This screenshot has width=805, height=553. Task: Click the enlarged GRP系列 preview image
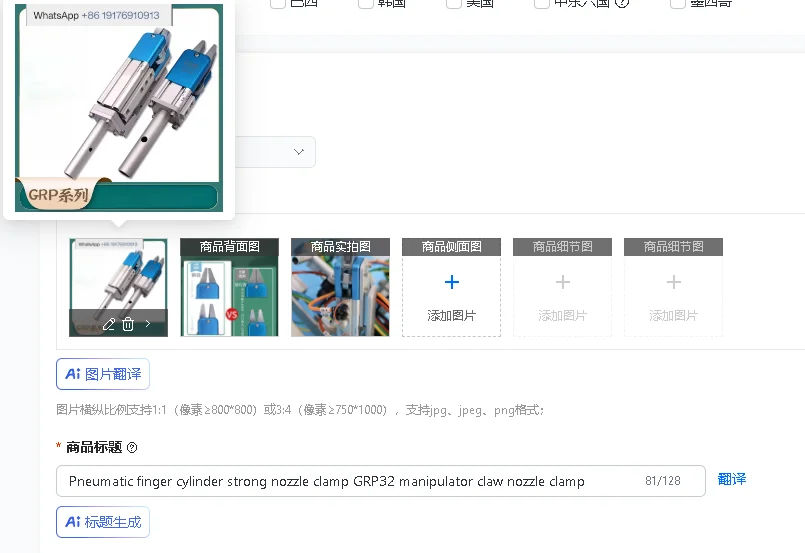tap(119, 108)
